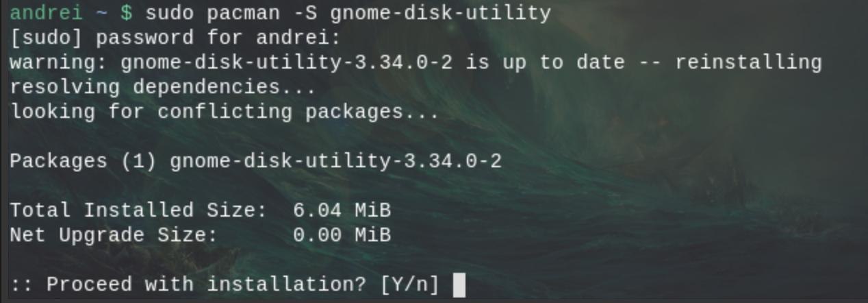Click the word 'reinstalling' in the warning
The width and height of the screenshot is (868, 303).
[x=748, y=62]
